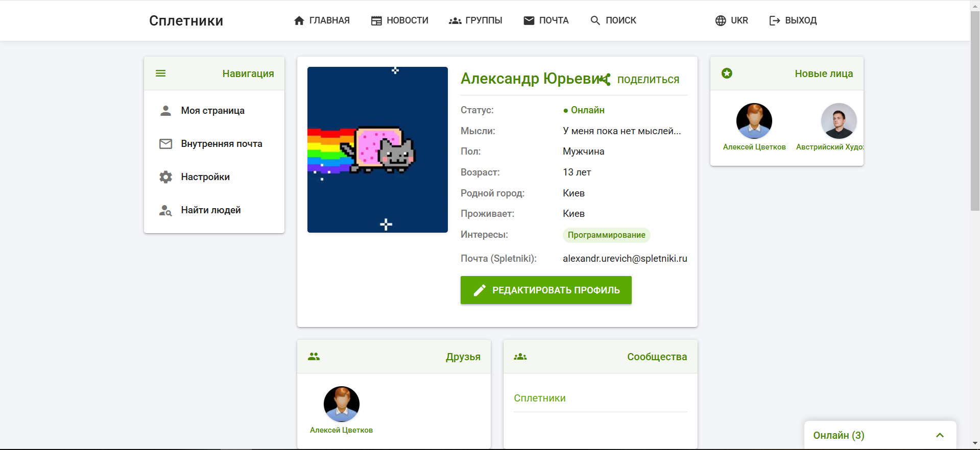980x450 pixels.
Task: Click the gender value Мужчина
Action: click(584, 152)
